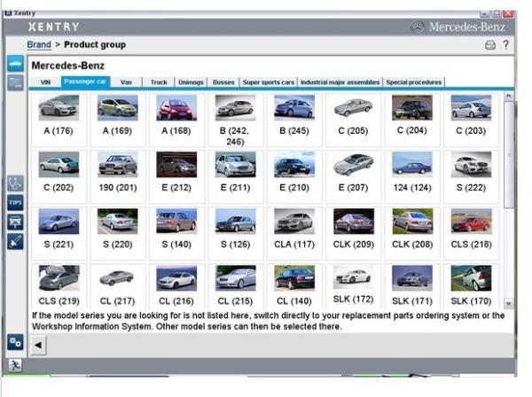The height and width of the screenshot is (397, 532).
Task: Click the exit running man icon
Action: [x=15, y=365]
